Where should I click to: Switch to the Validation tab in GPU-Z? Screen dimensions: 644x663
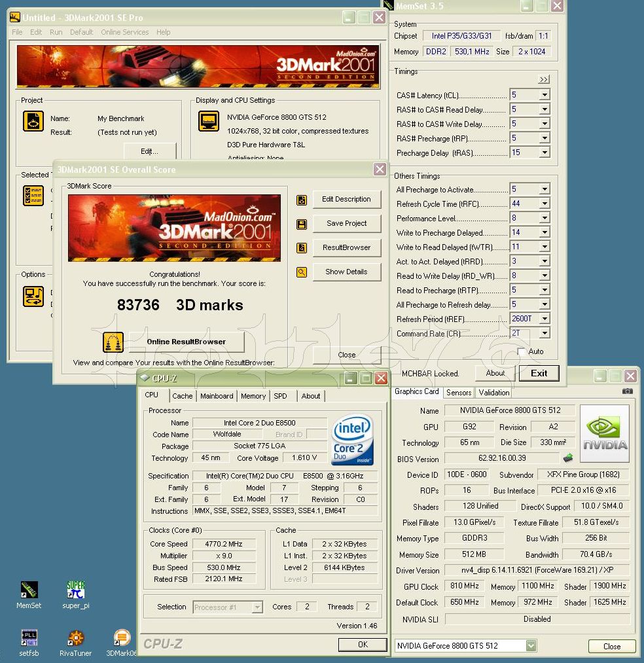point(494,393)
